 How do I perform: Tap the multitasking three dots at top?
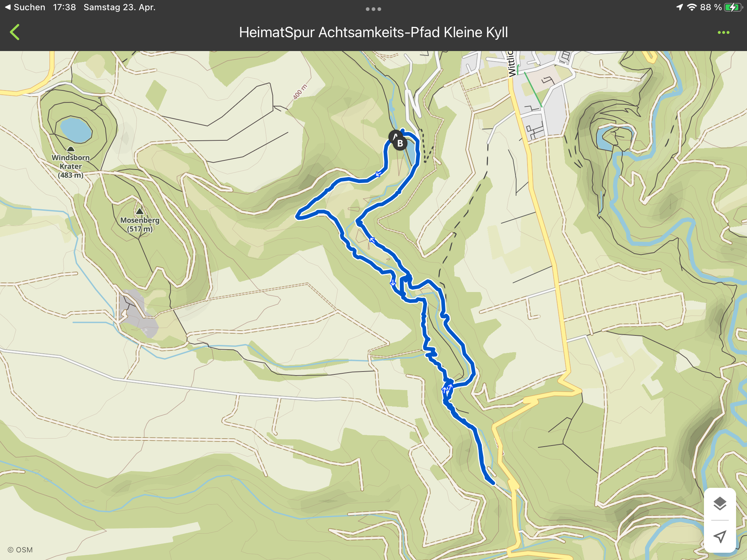[x=373, y=9]
